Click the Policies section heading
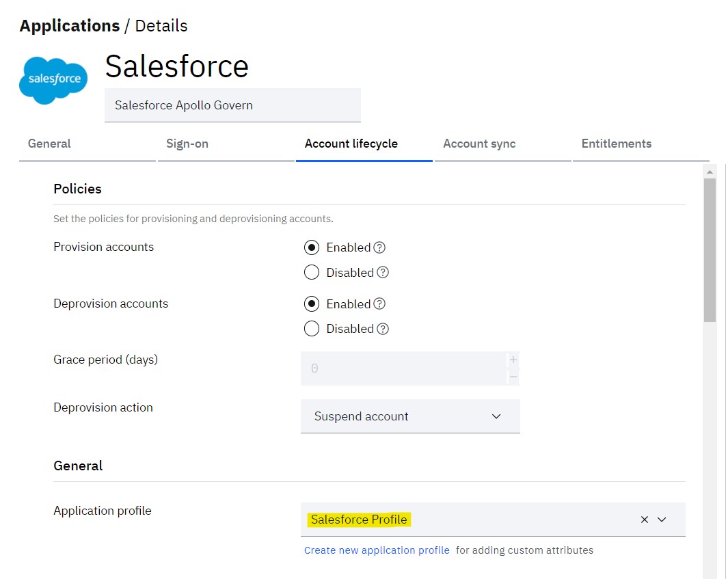728x579 pixels. click(x=77, y=189)
